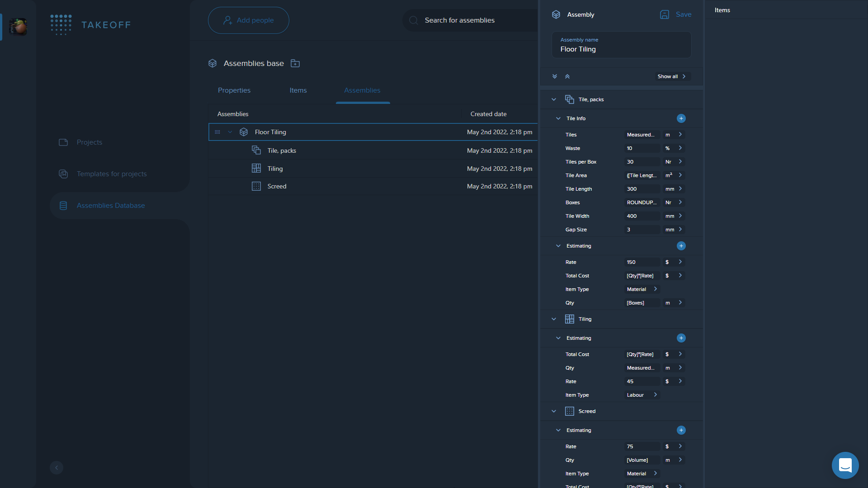This screenshot has width=868, height=488.
Task: Switch to the Items tab
Action: pyautogui.click(x=298, y=90)
